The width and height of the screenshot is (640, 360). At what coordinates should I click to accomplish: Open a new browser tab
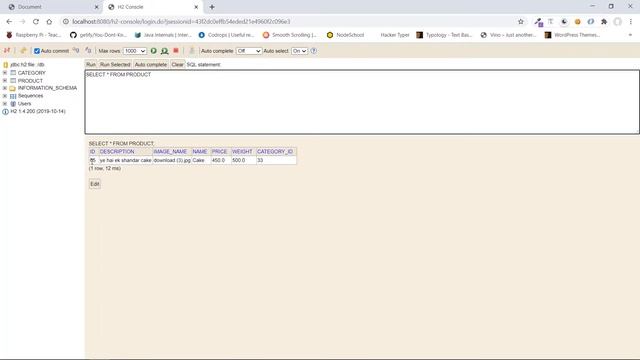(x=212, y=7)
